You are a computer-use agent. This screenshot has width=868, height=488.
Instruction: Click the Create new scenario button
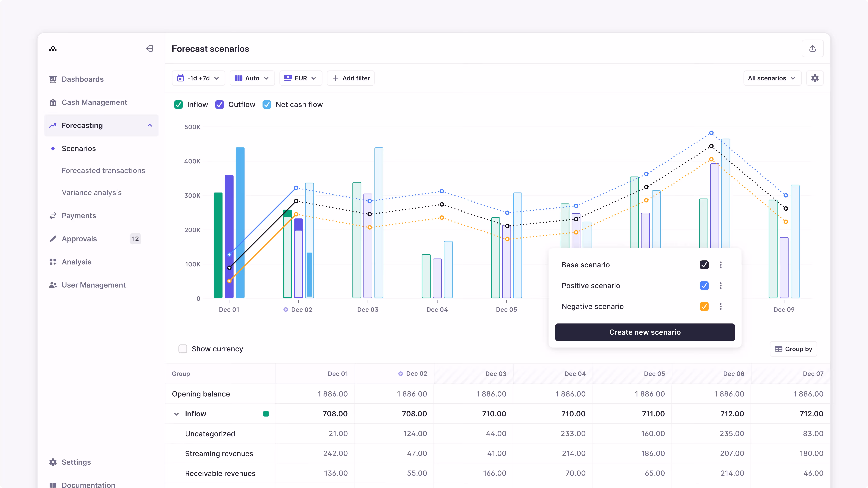(x=645, y=332)
